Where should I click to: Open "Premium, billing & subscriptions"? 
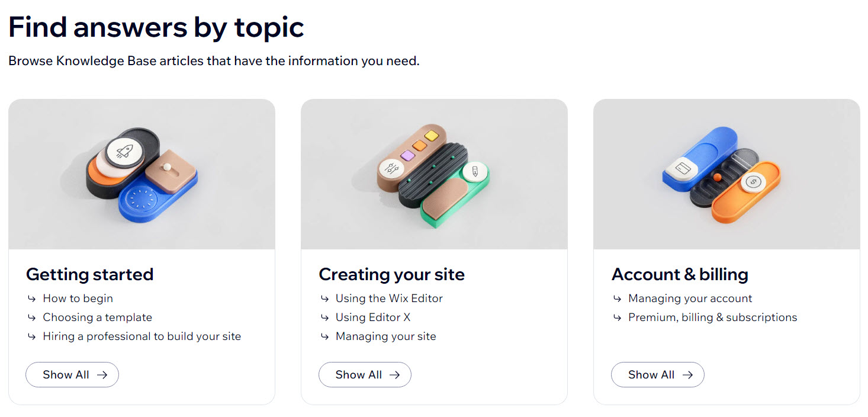(712, 317)
